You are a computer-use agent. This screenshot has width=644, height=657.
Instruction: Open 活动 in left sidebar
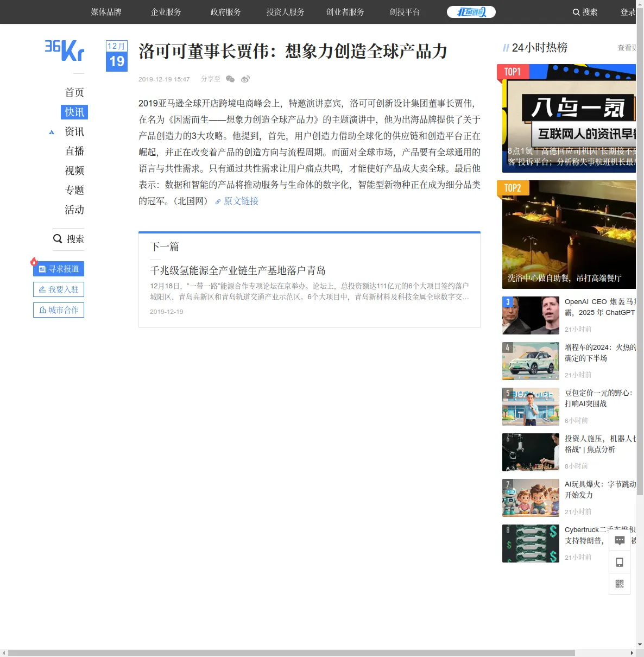74,210
